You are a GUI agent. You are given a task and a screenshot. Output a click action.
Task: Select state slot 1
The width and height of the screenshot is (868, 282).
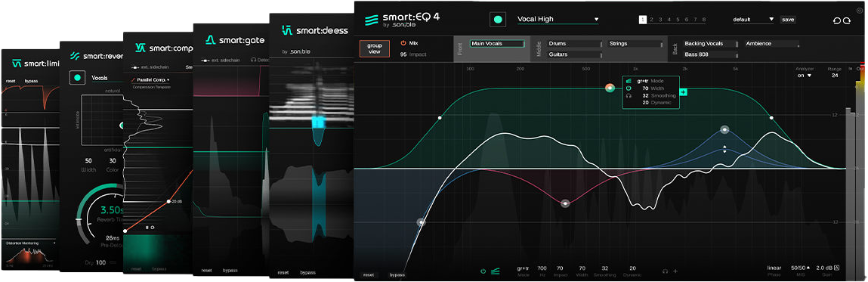643,20
